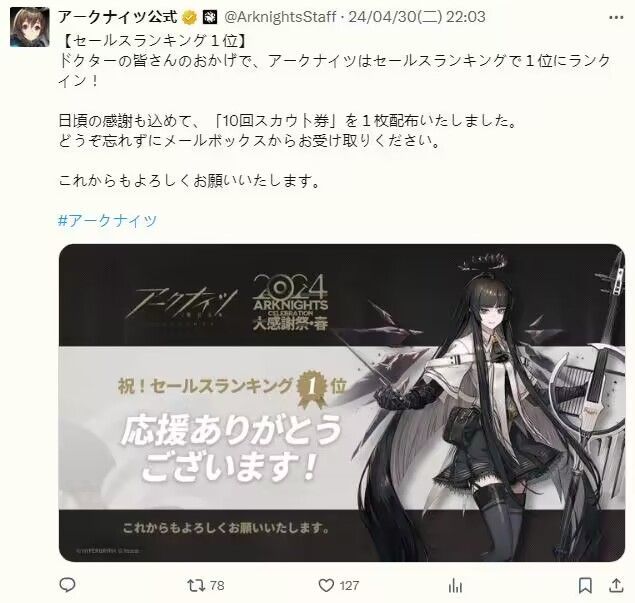Open the reply comment bubble icon
The width and height of the screenshot is (635, 603).
[67, 585]
